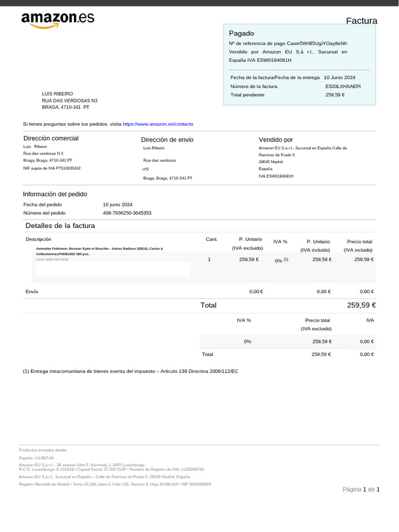
Task: Select invoice number ES33LXHXAEPI
Action: point(343,86)
